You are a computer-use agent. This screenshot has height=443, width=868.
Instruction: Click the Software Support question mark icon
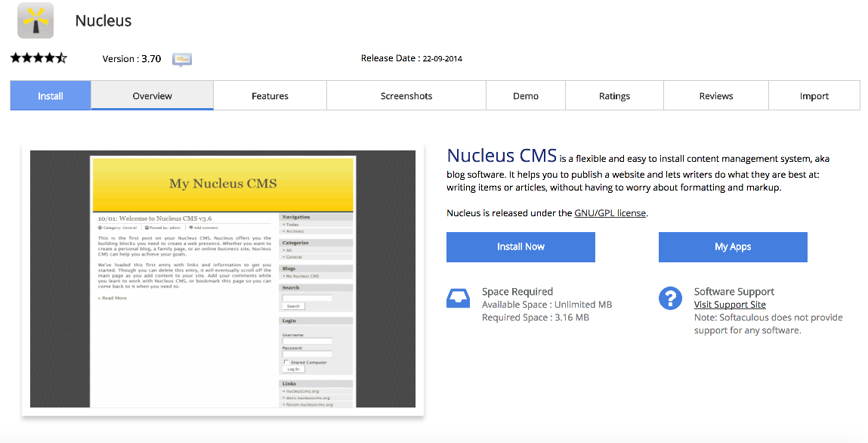(x=670, y=298)
